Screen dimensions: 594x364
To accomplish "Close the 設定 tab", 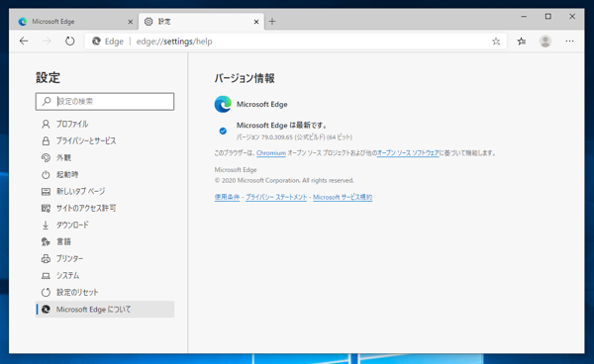I will point(256,22).
